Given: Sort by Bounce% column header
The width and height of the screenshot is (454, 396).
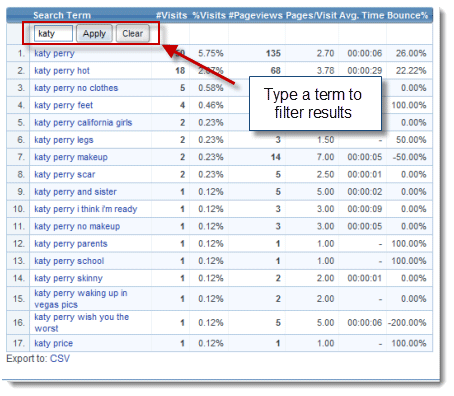Looking at the screenshot, I should 408,15.
